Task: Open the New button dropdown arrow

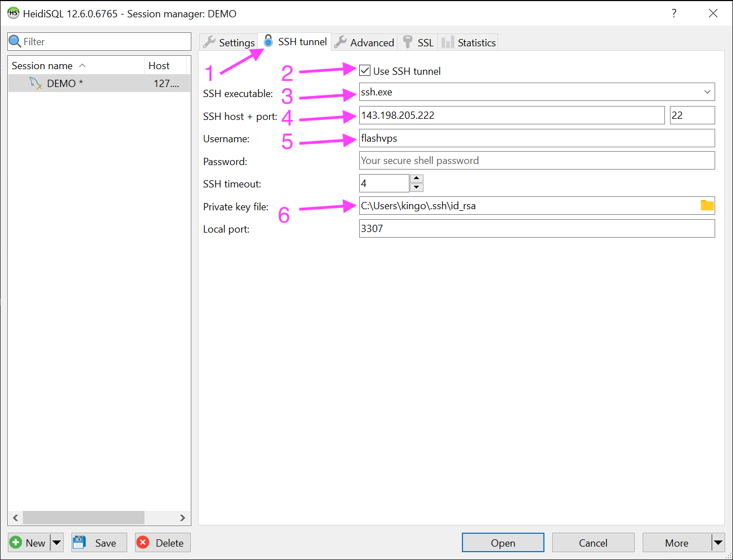Action: tap(57, 543)
